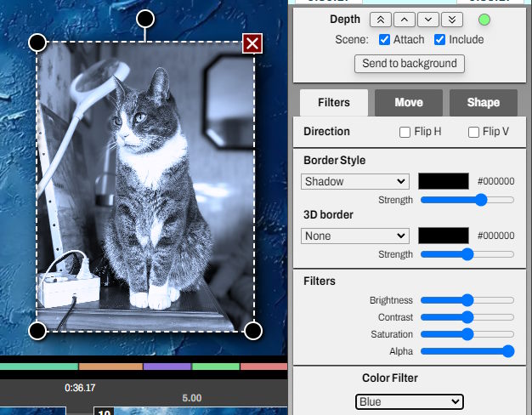
Task: Click the green status circle next to Depth
Action: click(x=484, y=20)
